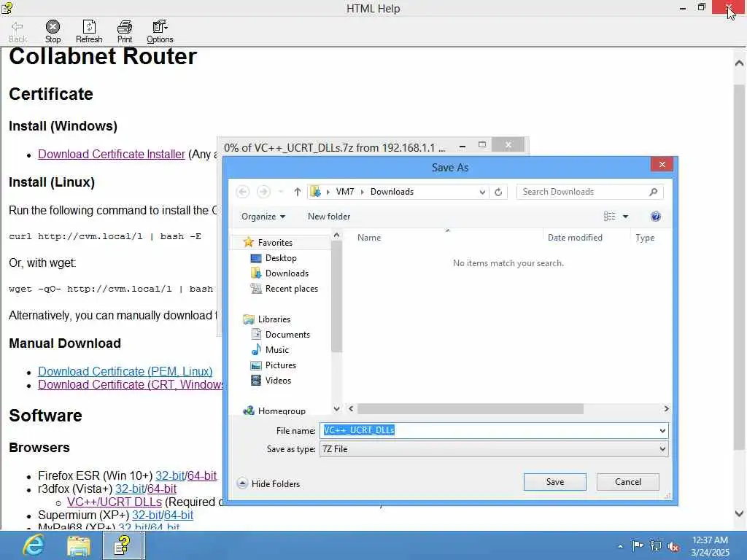
Task: Select Desktop in navigation pane
Action: (281, 258)
